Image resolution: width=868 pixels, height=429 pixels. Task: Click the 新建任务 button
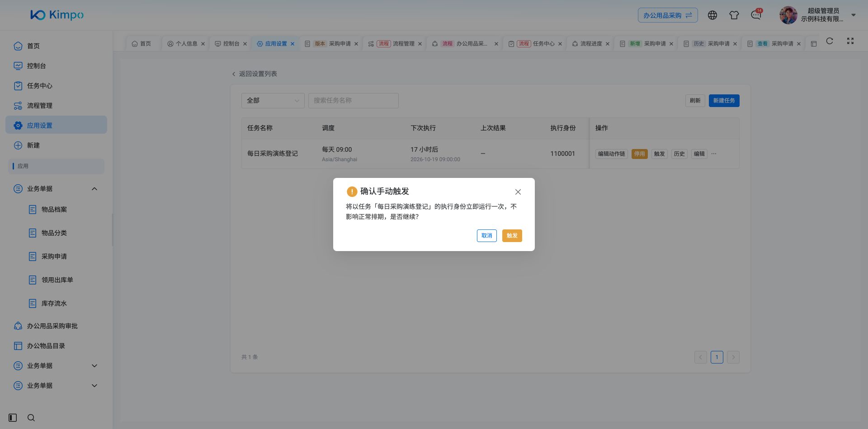tap(724, 101)
